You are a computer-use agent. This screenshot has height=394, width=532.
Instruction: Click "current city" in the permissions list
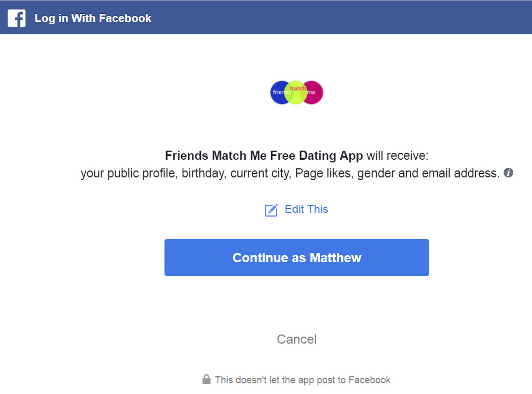260,174
